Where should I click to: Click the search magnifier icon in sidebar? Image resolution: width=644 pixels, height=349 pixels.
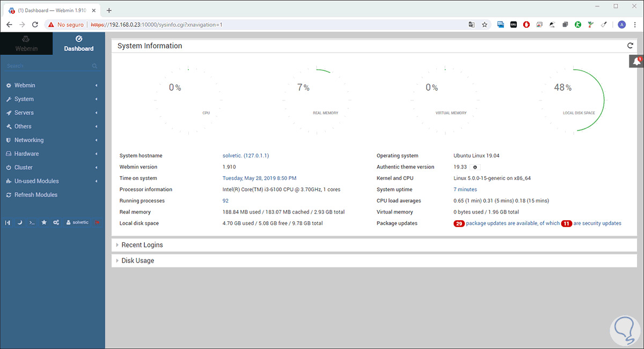(x=94, y=66)
